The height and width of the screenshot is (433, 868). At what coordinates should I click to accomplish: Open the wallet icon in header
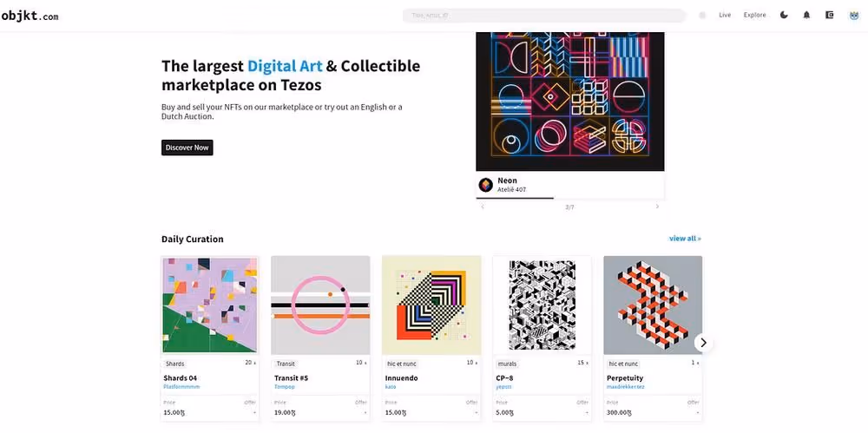click(829, 15)
